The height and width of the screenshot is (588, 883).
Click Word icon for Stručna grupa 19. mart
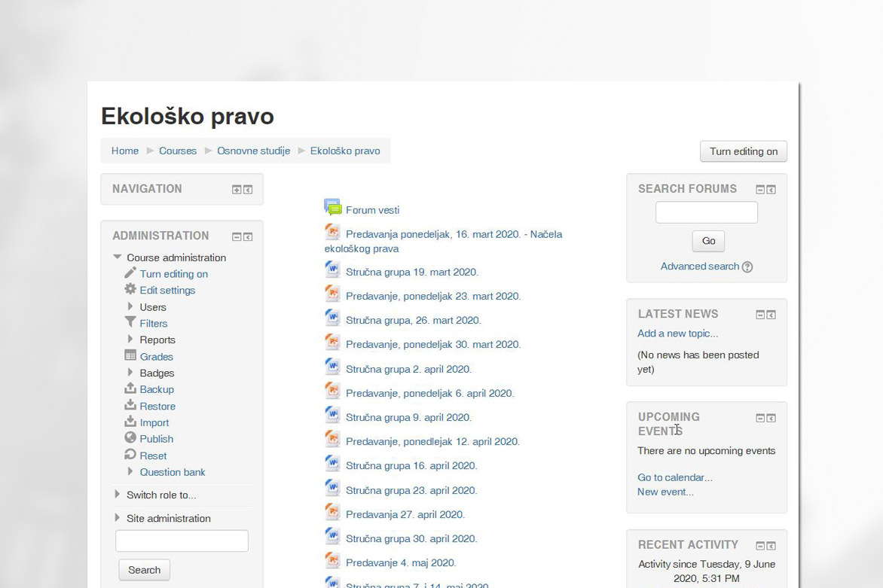tap(332, 270)
